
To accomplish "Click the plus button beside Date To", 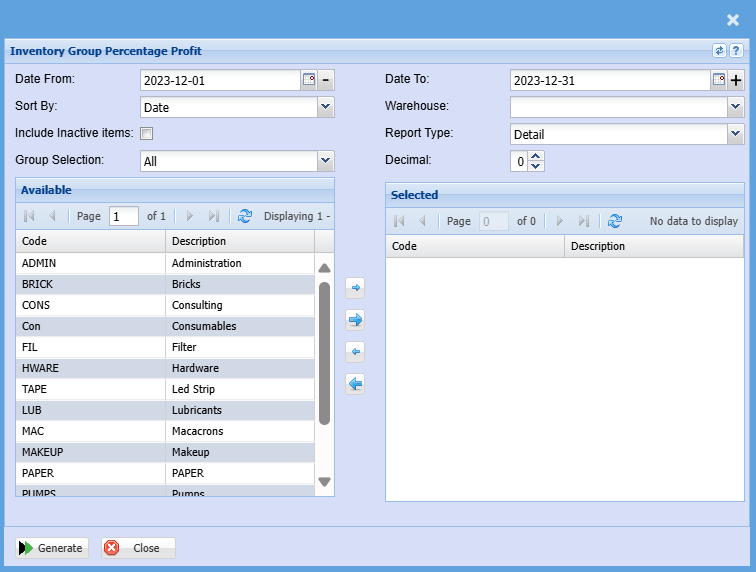I will 736,81.
